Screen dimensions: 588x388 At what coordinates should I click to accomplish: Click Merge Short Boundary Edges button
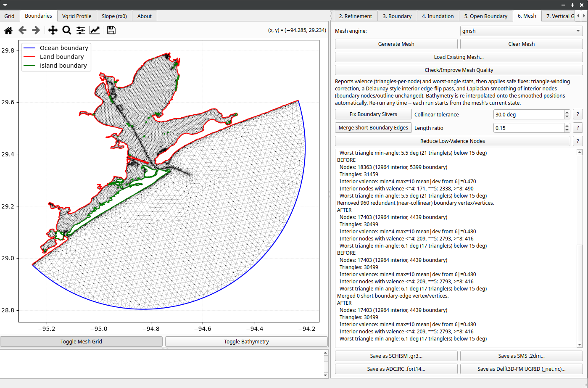coord(373,128)
